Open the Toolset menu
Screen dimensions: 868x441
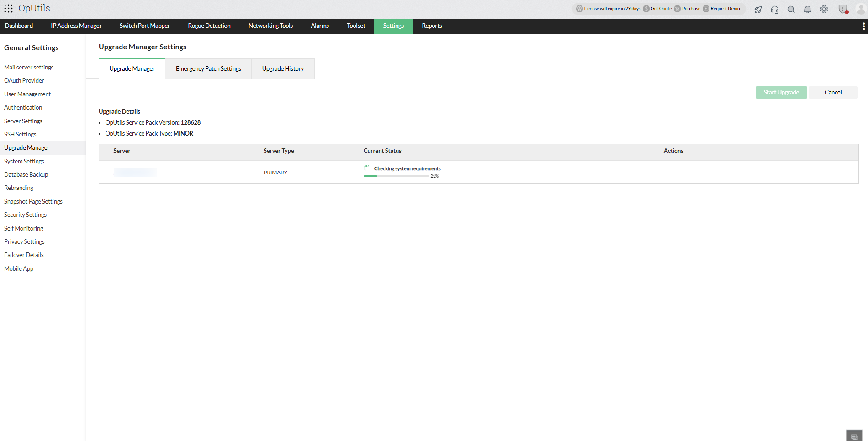click(356, 26)
